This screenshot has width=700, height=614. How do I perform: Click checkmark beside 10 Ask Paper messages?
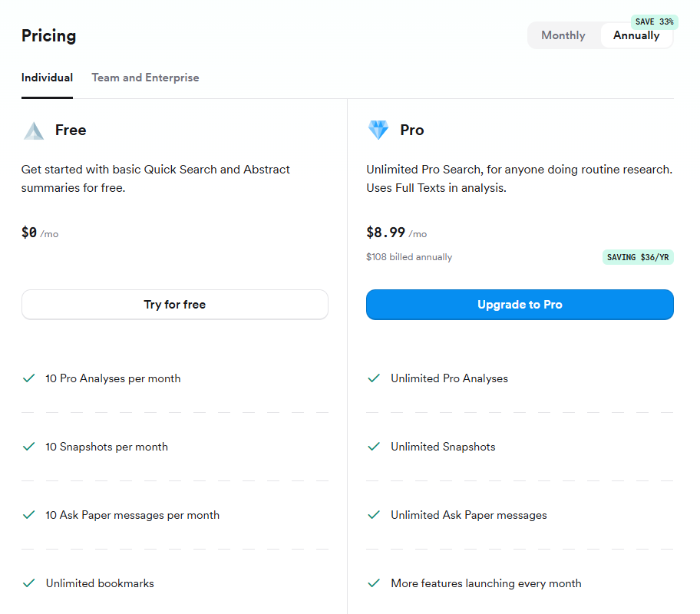[29, 515]
